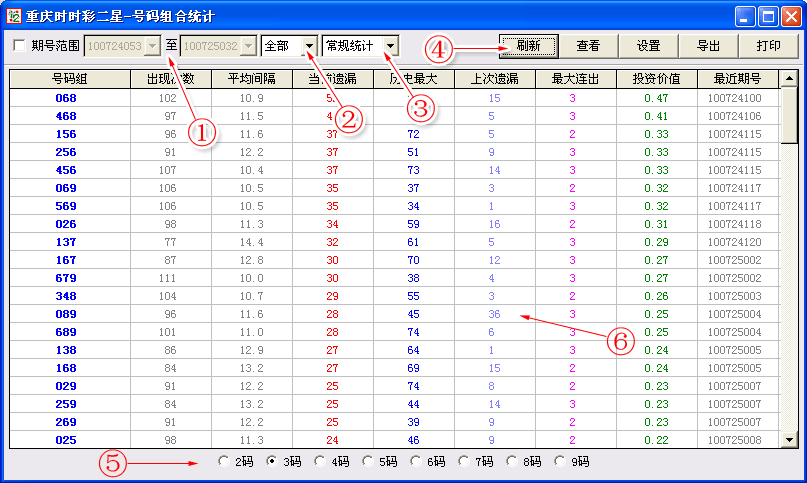Switch to 6码 grouping
Screen dimensions: 807x483
coord(415,461)
